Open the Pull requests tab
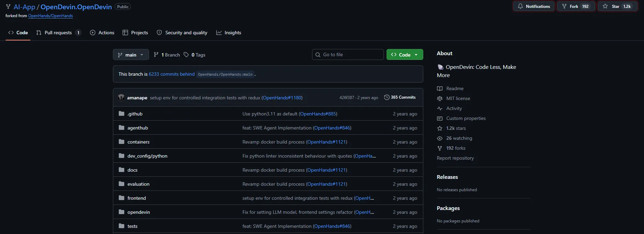Viewport: 644px width, 234px height. (x=58, y=33)
